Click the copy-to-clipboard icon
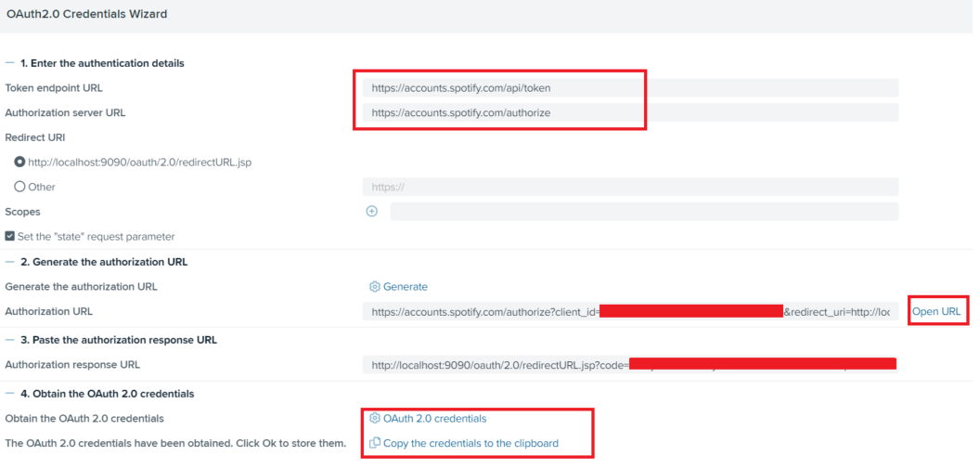The height and width of the screenshot is (469, 980). point(374,443)
